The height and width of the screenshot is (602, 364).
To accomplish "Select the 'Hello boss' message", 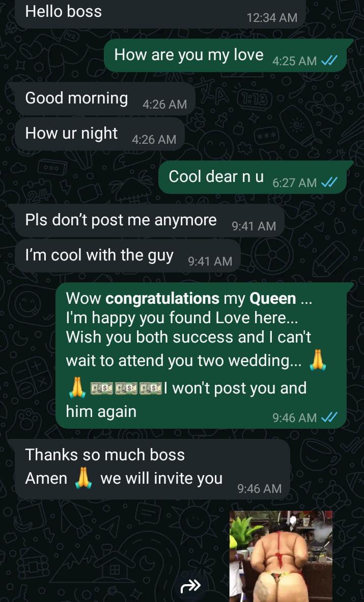I will (x=160, y=13).
